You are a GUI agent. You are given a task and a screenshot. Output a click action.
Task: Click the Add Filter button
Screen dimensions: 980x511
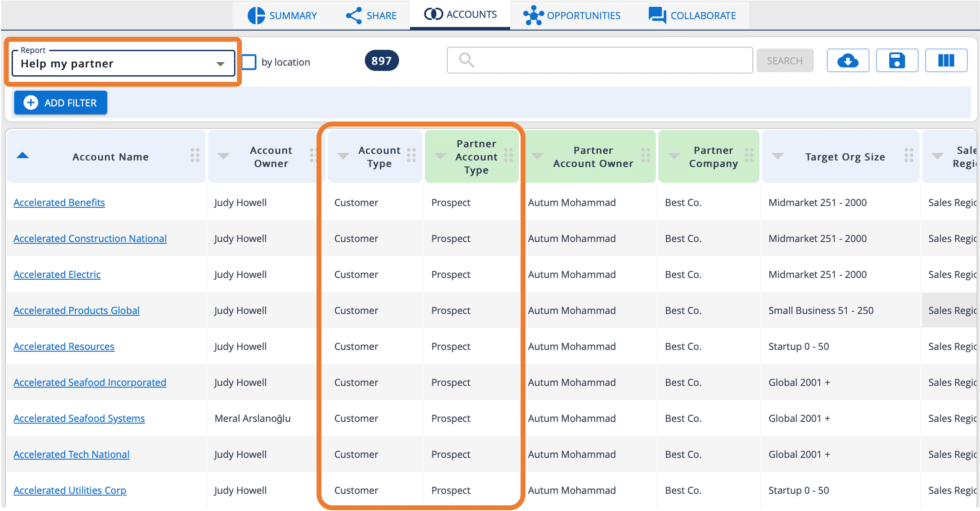[x=60, y=103]
